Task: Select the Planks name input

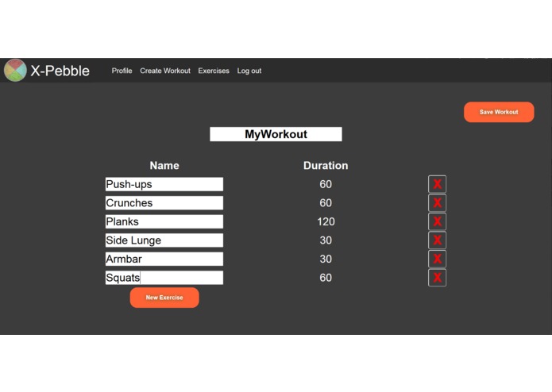Action: click(x=164, y=221)
